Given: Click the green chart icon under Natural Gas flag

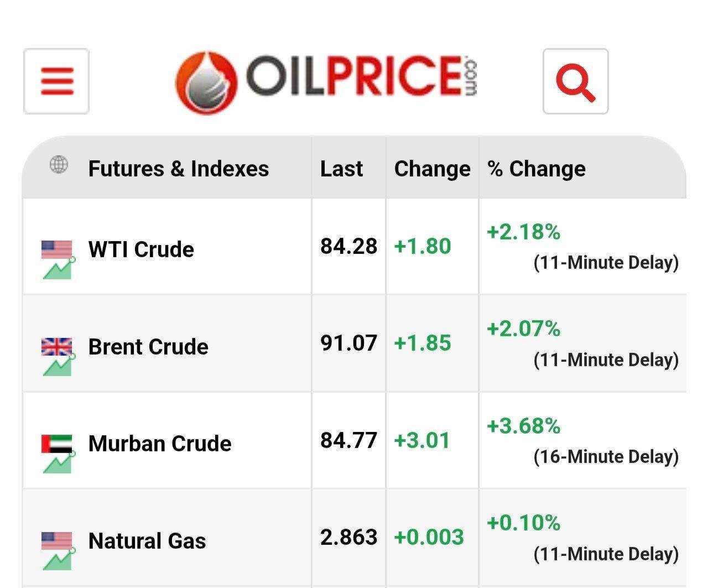Looking at the screenshot, I should coord(58,560).
